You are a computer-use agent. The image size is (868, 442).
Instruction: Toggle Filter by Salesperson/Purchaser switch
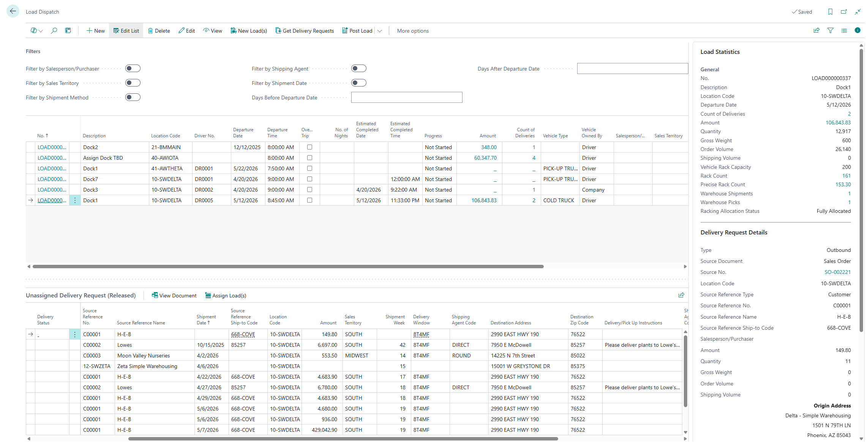point(133,68)
